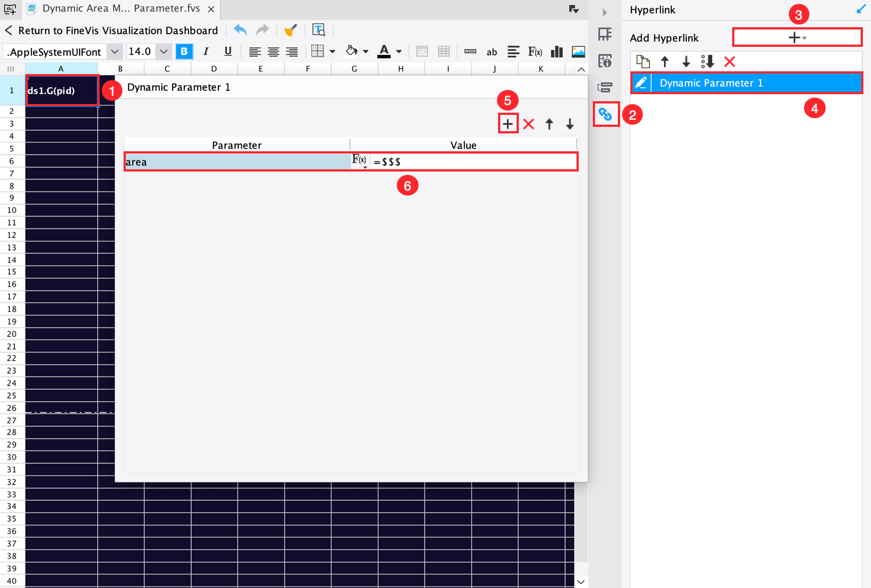Toggle Underline formatting
The height and width of the screenshot is (588, 871).
228,51
